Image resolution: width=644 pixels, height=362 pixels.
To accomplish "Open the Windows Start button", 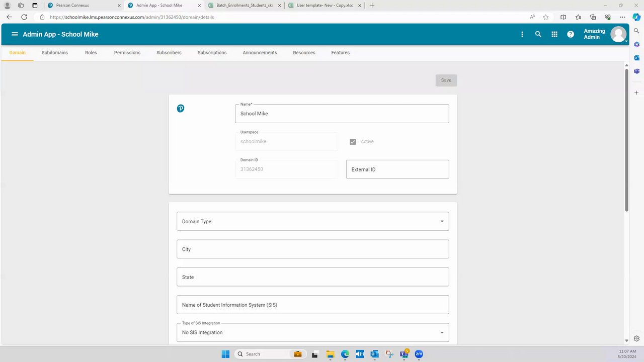I will tap(225, 354).
